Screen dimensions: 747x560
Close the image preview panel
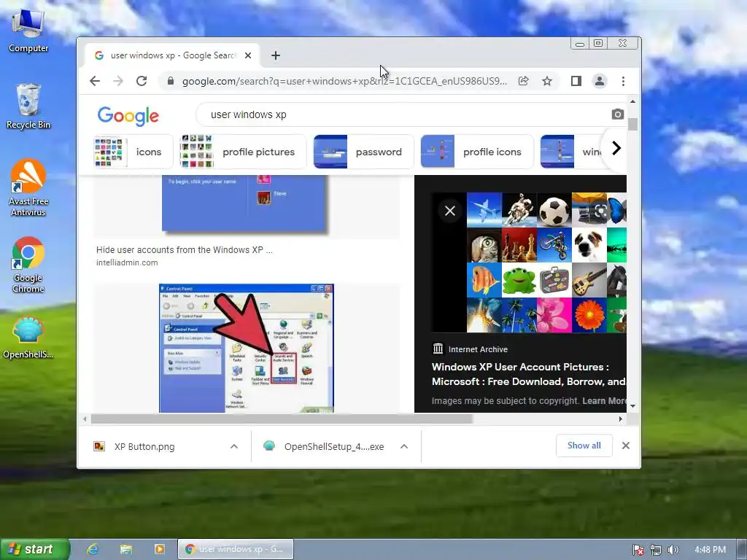(449, 211)
